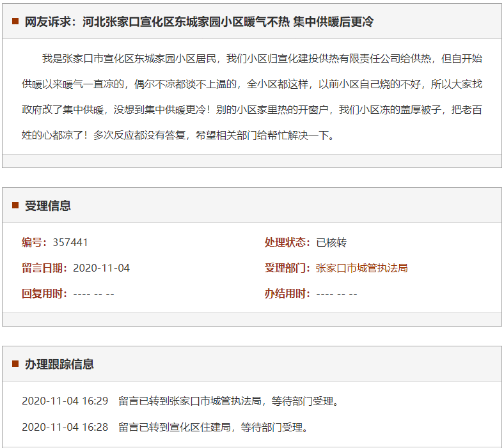The height and width of the screenshot is (448, 504).
Task: Select the 16:29 tracking entry for 城管执法局
Action: [x=180, y=401]
